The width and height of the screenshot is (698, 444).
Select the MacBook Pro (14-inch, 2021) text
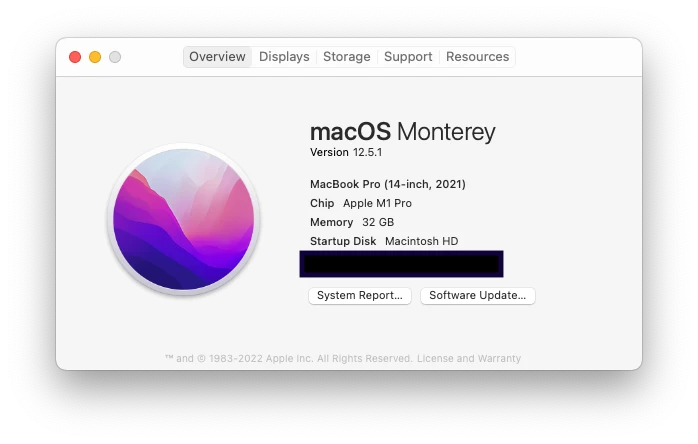click(x=388, y=184)
